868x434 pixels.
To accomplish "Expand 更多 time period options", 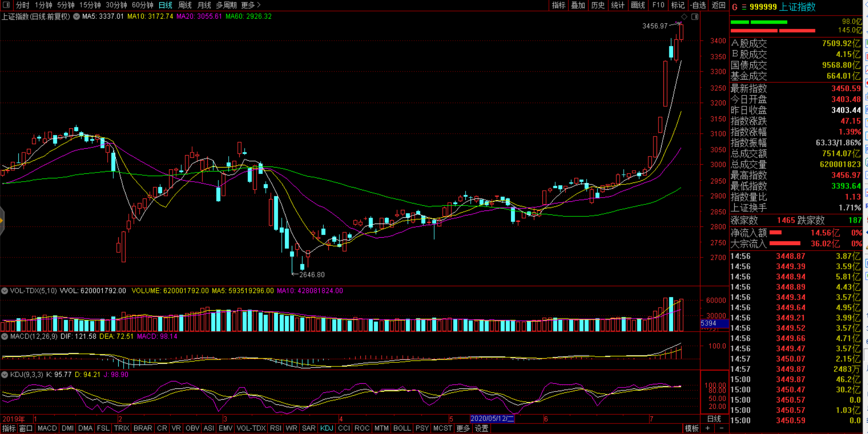I will 251,5.
